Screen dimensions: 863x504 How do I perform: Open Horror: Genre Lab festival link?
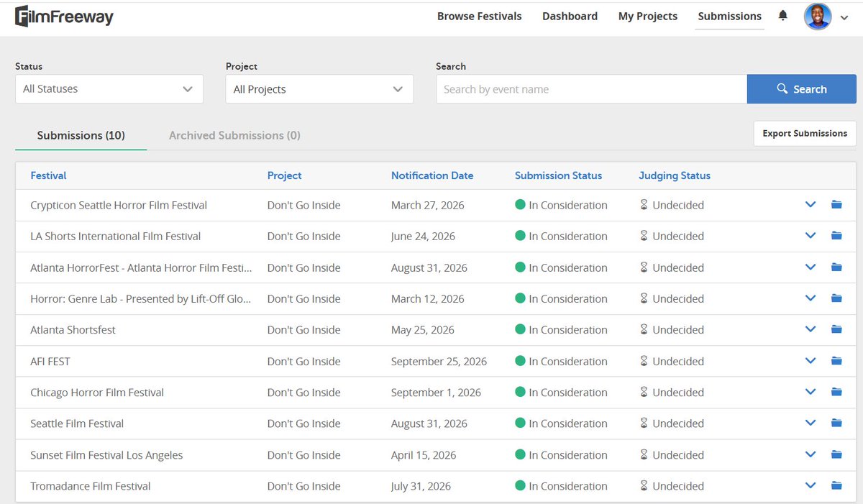tap(141, 298)
